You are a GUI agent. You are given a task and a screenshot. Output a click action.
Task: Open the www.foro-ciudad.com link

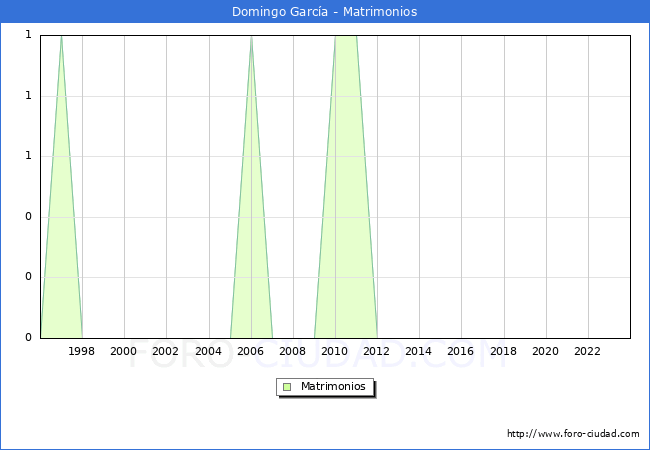point(573,434)
